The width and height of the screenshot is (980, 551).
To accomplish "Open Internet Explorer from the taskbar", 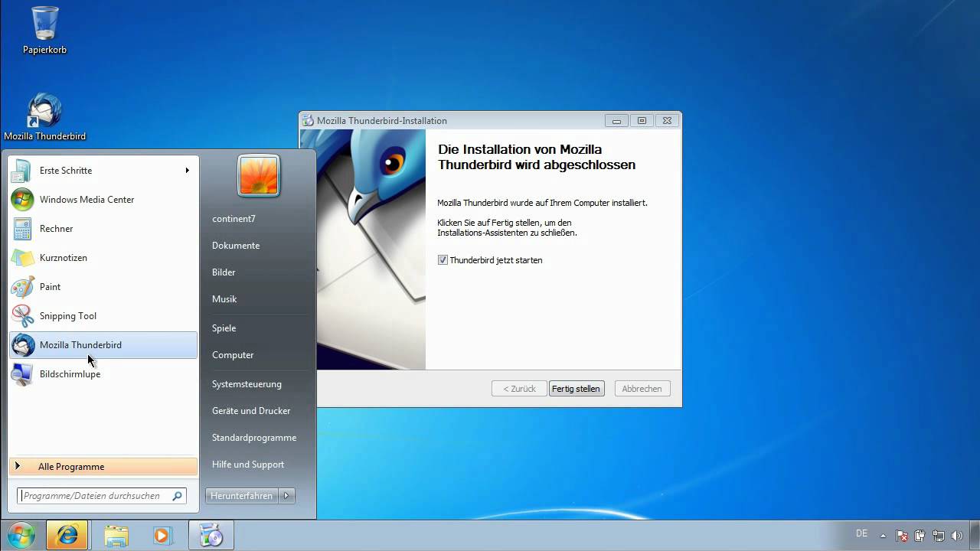I will [67, 536].
